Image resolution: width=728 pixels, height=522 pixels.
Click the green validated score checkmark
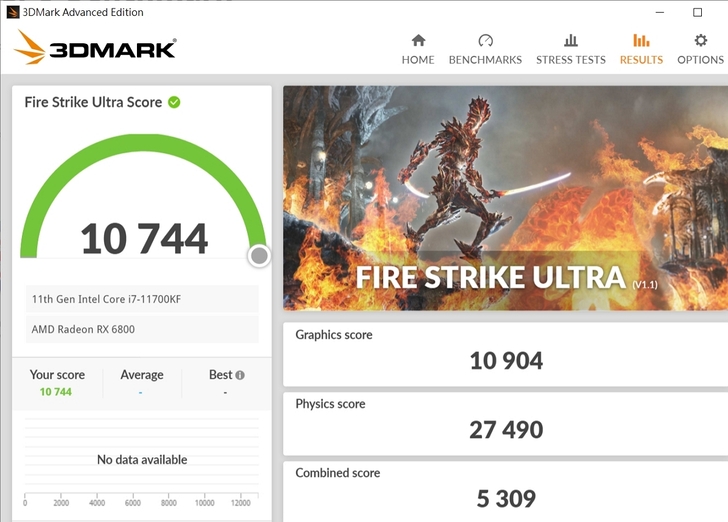click(174, 102)
